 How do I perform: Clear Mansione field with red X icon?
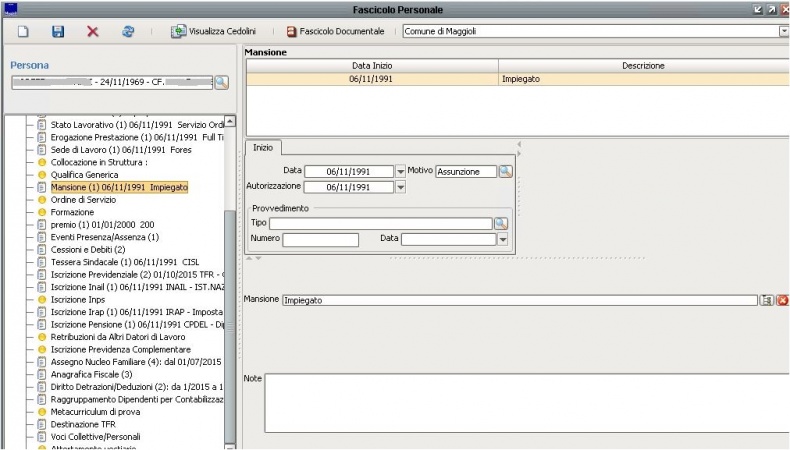(x=782, y=300)
